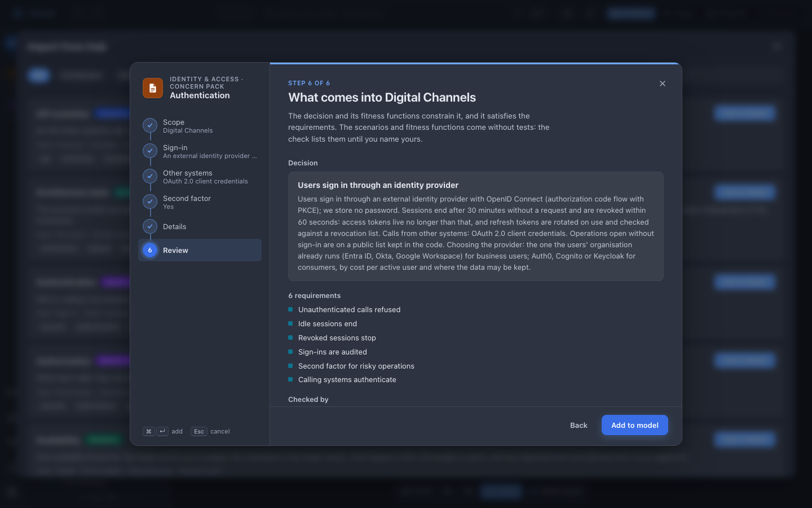Click the 'Decision' section label
The image size is (812, 508).
[x=303, y=163]
